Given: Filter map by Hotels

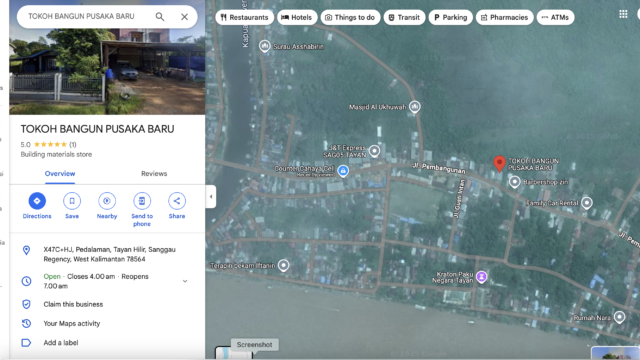Looking at the screenshot, I should [x=297, y=17].
